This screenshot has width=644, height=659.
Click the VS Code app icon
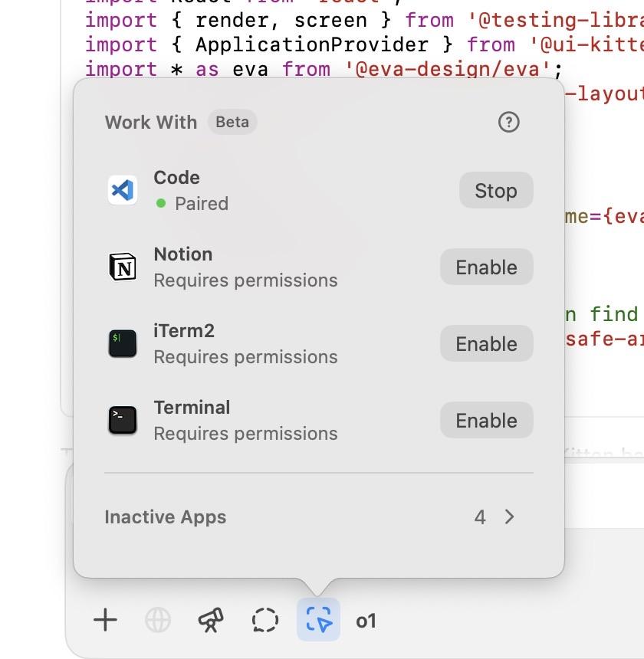pyautogui.click(x=123, y=190)
